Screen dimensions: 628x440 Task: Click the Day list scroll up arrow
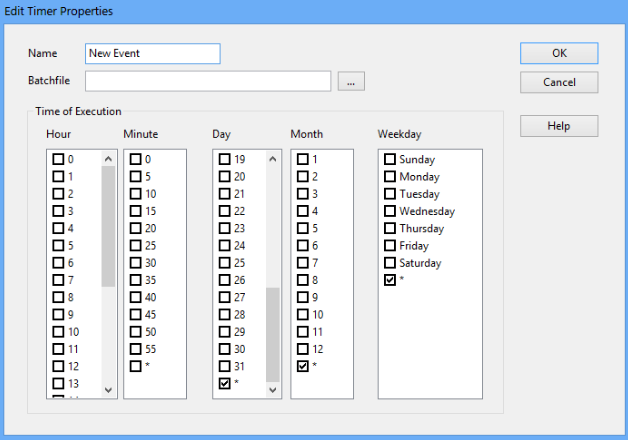point(273,159)
